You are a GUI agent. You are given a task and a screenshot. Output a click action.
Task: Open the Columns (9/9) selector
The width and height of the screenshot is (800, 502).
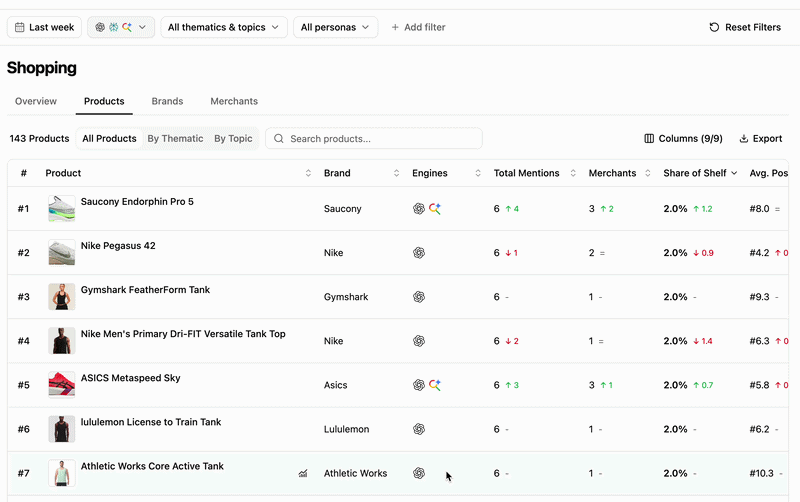click(683, 138)
